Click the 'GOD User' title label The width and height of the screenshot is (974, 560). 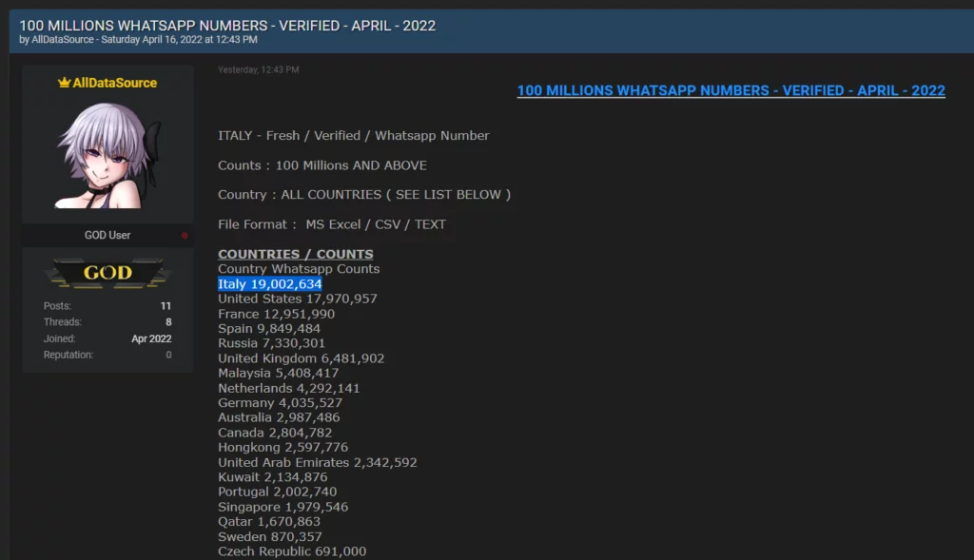tap(107, 235)
